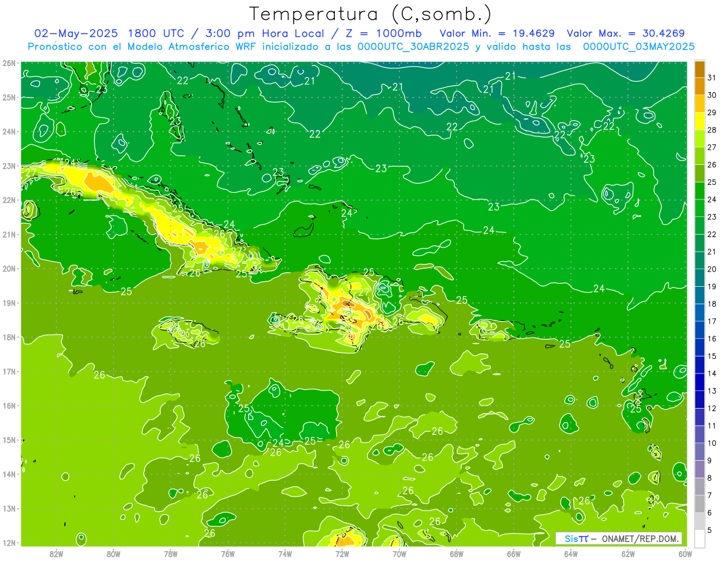Image resolution: width=728 pixels, height=562 pixels.
Task: Click the 74W longitude axis label
Action: pos(285,554)
